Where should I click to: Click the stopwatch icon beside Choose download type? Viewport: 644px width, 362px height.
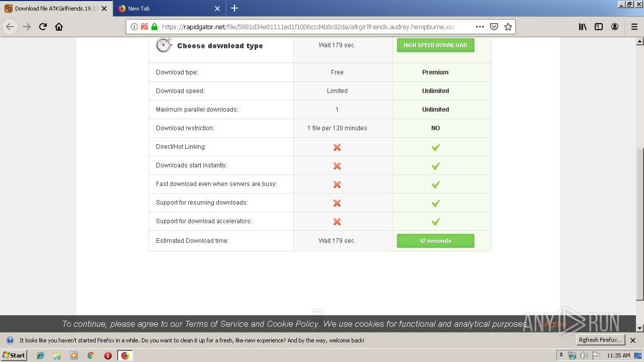pyautogui.click(x=164, y=45)
